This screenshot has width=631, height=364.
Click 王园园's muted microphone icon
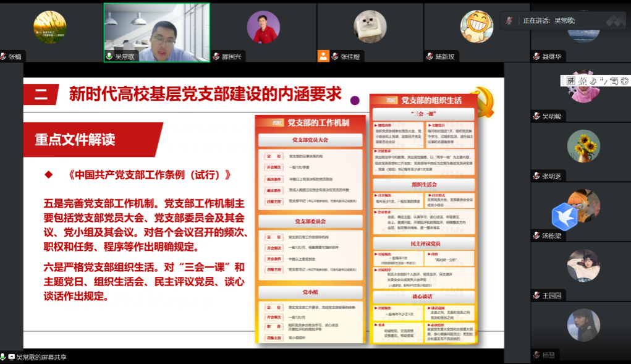[x=536, y=296]
